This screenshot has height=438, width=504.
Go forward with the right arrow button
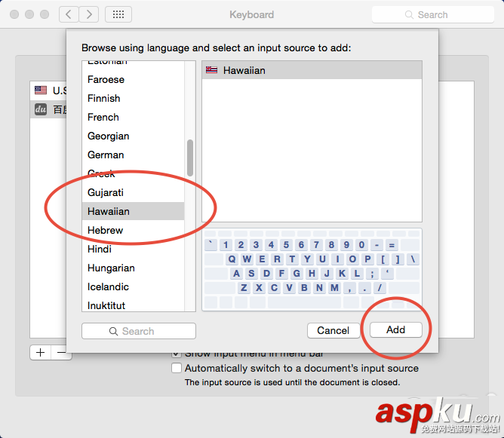pyautogui.click(x=89, y=14)
